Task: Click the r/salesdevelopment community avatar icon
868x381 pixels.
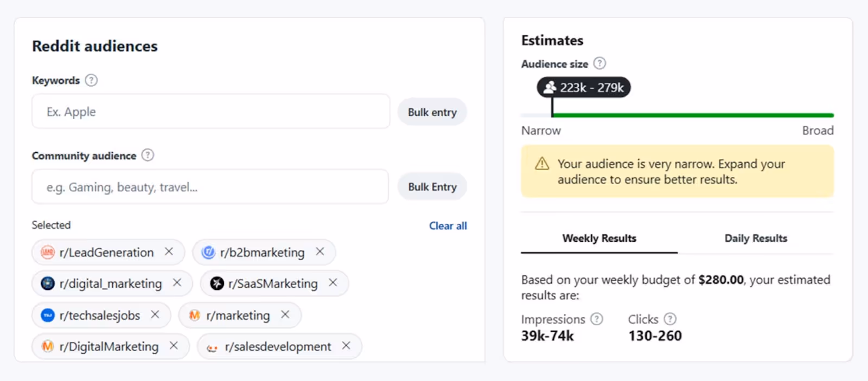Action: tap(213, 347)
